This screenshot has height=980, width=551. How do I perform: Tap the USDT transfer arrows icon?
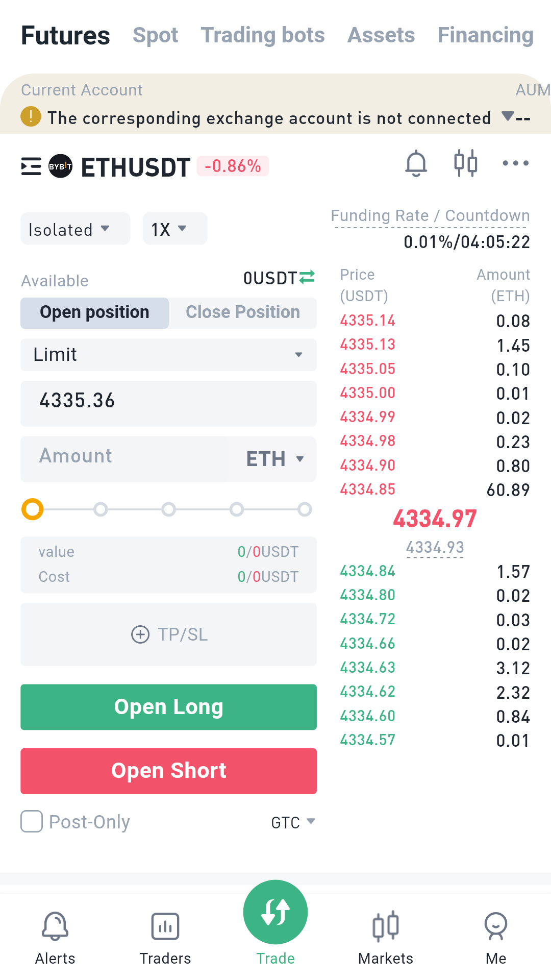click(x=307, y=277)
